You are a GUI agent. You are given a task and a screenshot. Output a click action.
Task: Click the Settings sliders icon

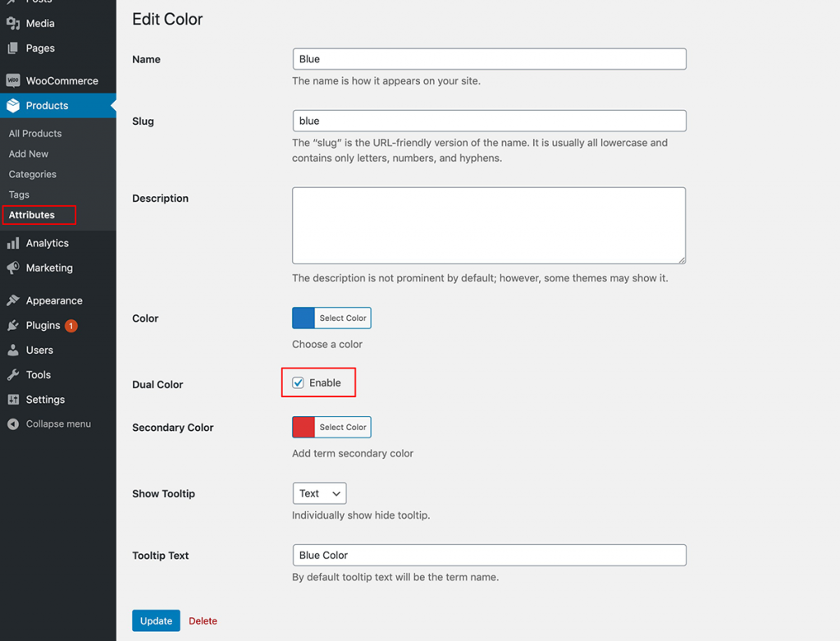13,399
